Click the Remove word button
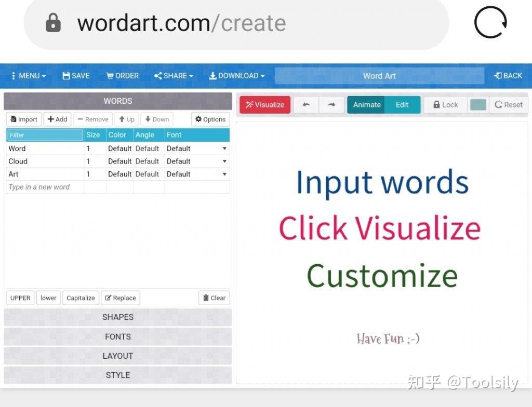The image size is (532, 407). click(x=93, y=119)
